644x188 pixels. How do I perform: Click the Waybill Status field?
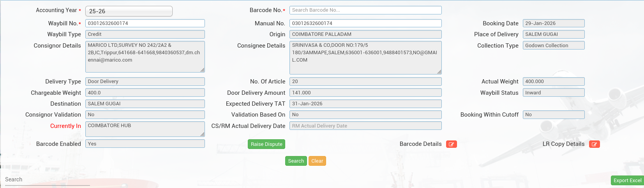click(553, 93)
